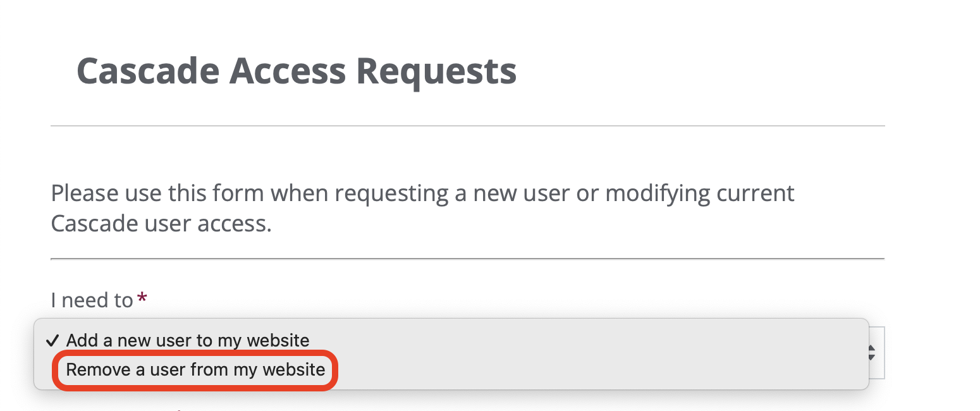
Task: Click the right edge of the select box
Action: click(882, 353)
